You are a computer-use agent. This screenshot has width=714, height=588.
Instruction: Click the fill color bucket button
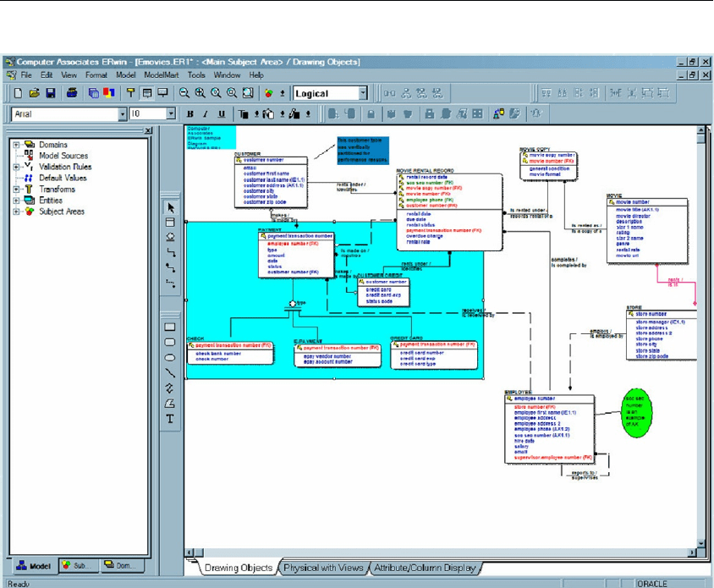(269, 114)
